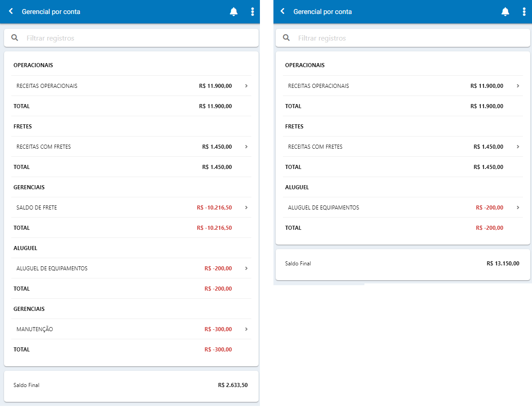
Task: Select the 'MANUTENÇÃO' row label
Action: 35,329
